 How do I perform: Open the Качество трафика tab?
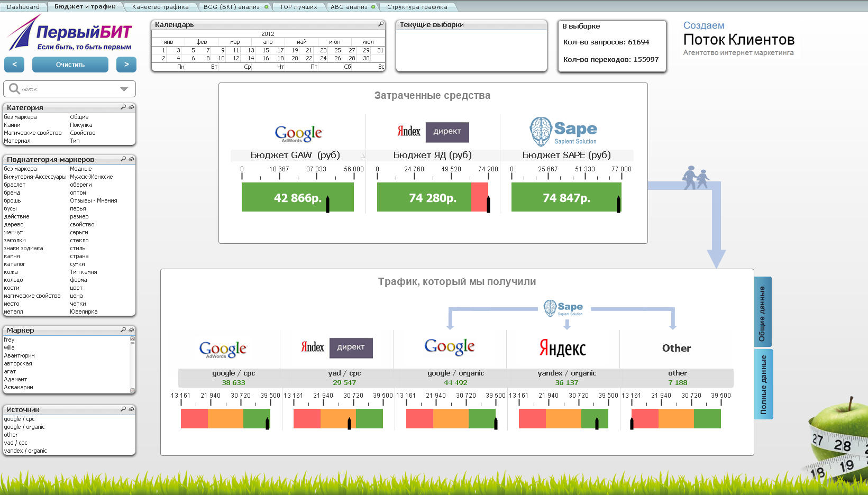point(160,7)
